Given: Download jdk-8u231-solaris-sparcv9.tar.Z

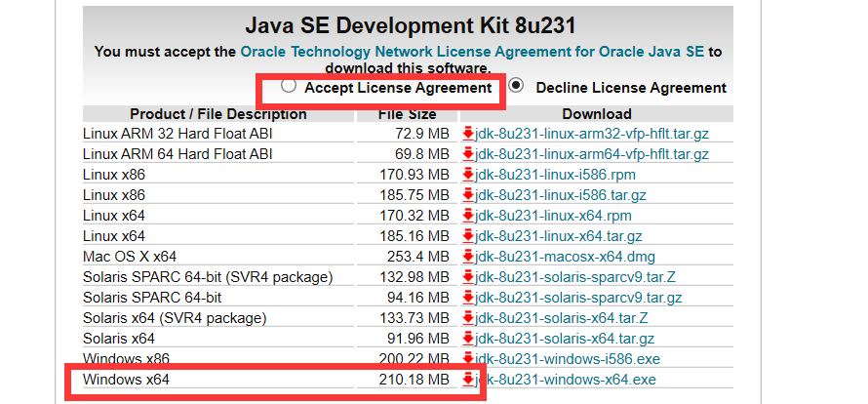Looking at the screenshot, I should click(x=575, y=277).
